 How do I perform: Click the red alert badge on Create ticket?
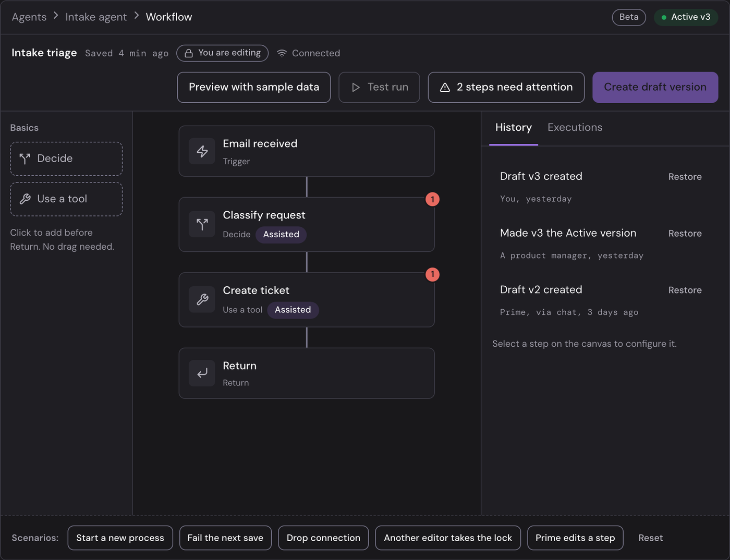click(x=432, y=274)
